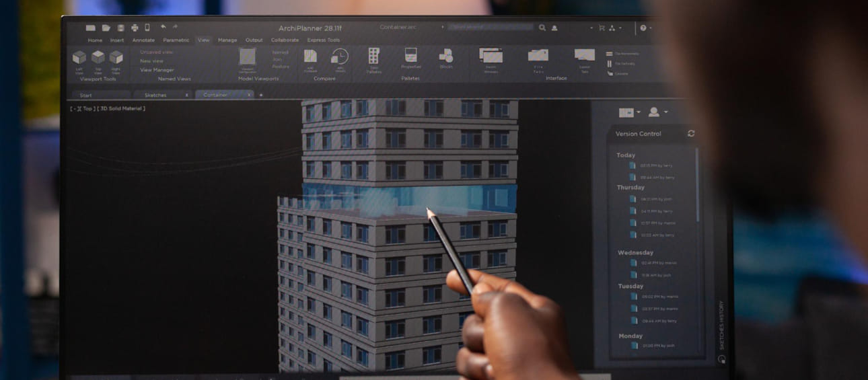
Task: Switch to the Manage ribbon tab
Action: pyautogui.click(x=227, y=40)
